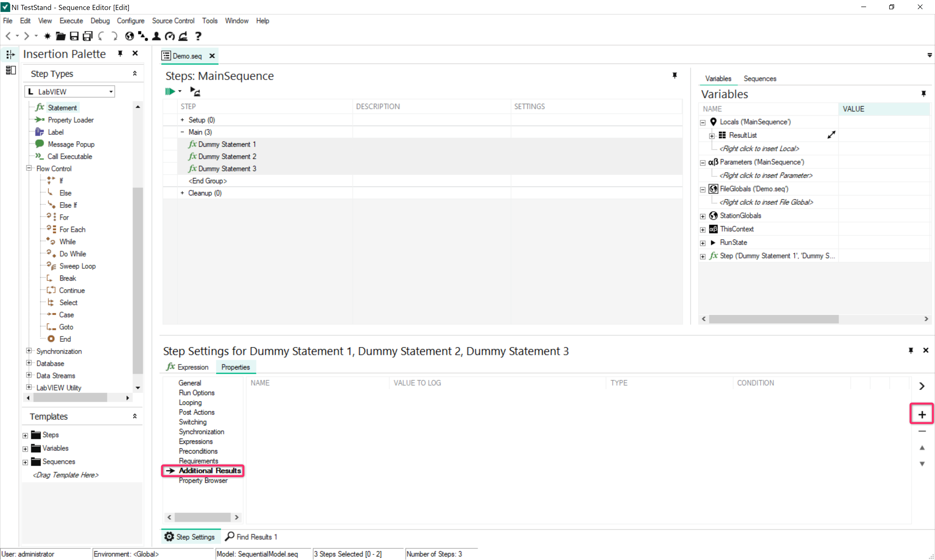Click the New sequence file star icon

[x=47, y=36]
